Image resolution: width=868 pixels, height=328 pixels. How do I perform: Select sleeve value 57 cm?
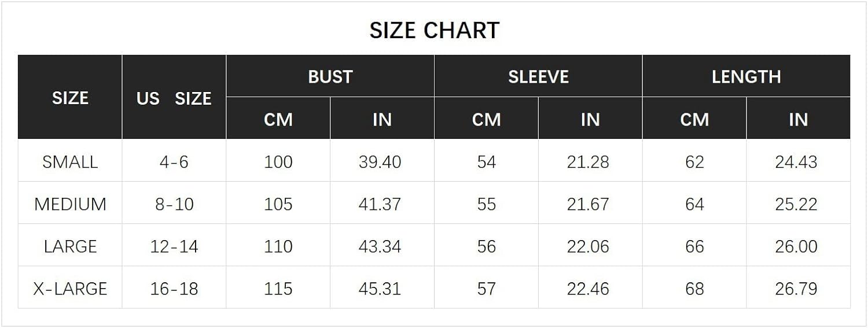[486, 289]
